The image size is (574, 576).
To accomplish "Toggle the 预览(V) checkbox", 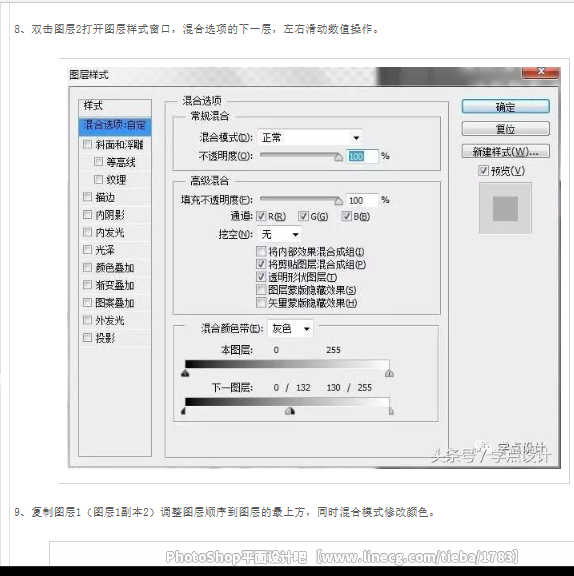I will pyautogui.click(x=483, y=170).
